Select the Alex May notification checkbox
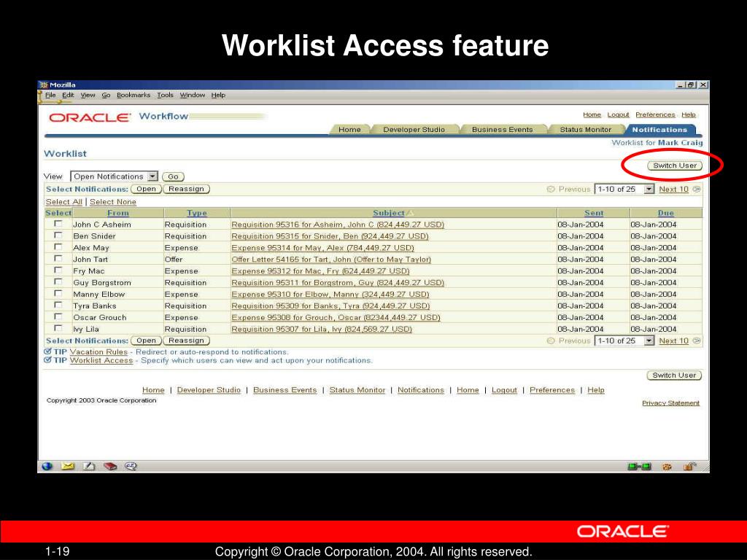Image resolution: width=747 pixels, height=560 pixels. (x=58, y=246)
